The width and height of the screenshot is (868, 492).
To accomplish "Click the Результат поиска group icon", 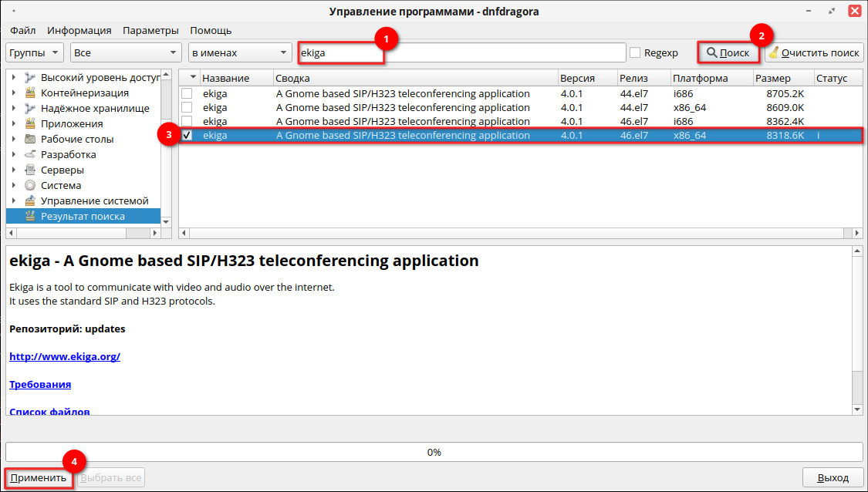I will [30, 217].
